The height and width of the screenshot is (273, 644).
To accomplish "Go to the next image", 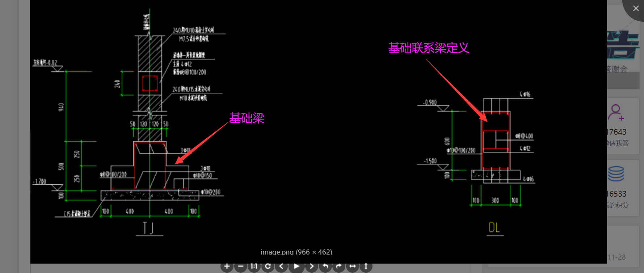I will tap(311, 266).
